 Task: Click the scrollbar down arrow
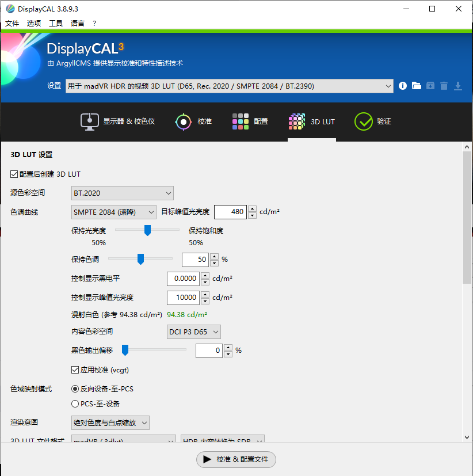[x=467, y=437]
